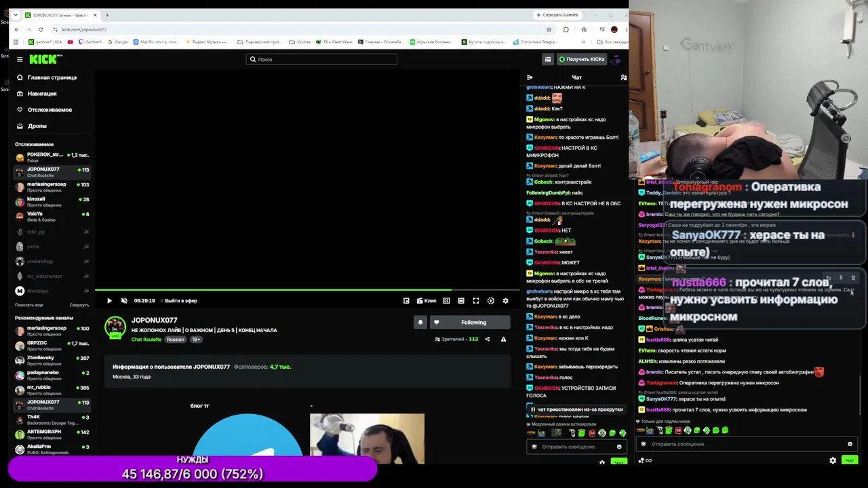
Task: Share the stream via share icon
Action: tap(487, 339)
